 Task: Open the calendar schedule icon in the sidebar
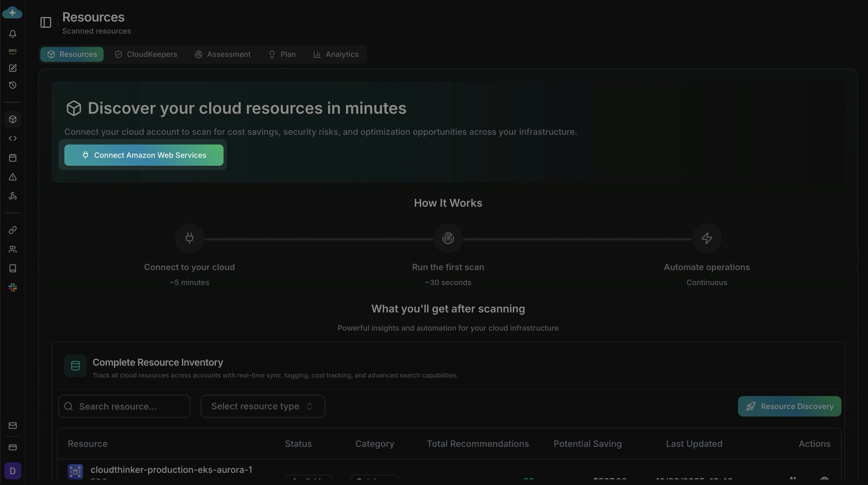pyautogui.click(x=13, y=157)
